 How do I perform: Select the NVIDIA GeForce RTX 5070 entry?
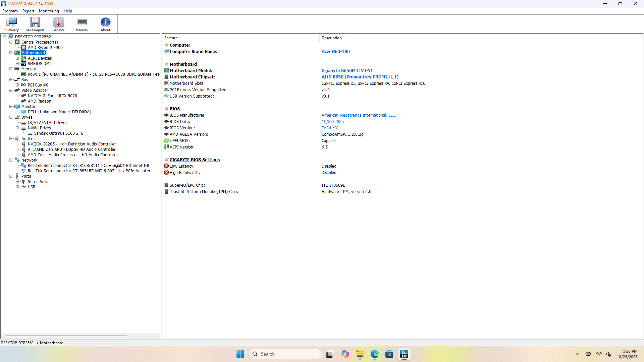(x=52, y=96)
